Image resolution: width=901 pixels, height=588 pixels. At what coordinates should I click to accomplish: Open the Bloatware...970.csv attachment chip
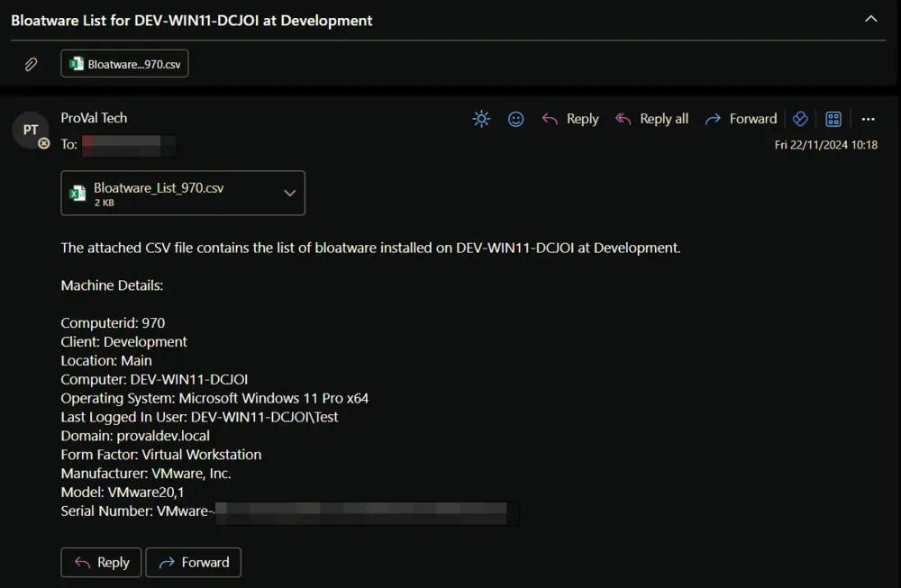pyautogui.click(x=124, y=64)
